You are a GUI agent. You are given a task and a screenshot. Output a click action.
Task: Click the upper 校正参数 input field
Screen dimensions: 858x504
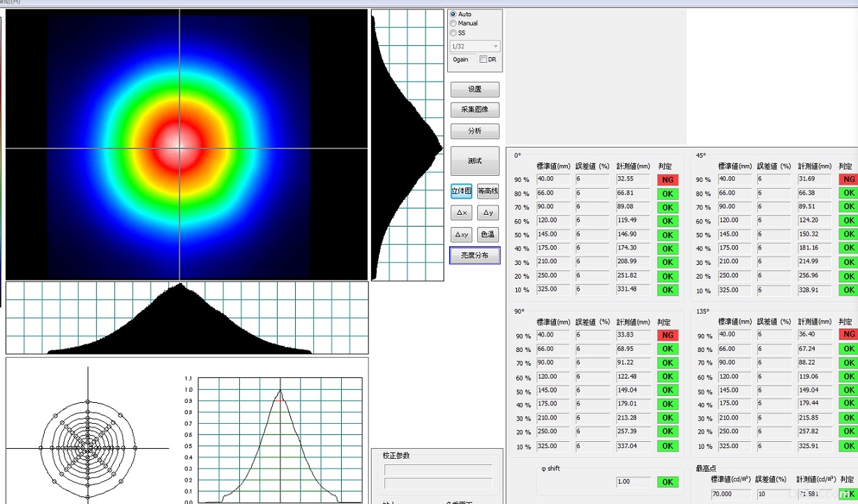(x=438, y=471)
